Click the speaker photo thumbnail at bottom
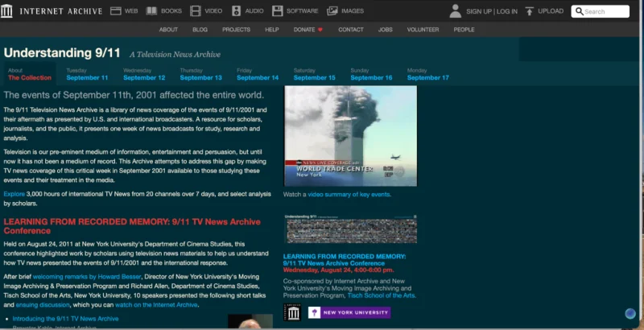The height and width of the screenshot is (330, 644). point(250,321)
